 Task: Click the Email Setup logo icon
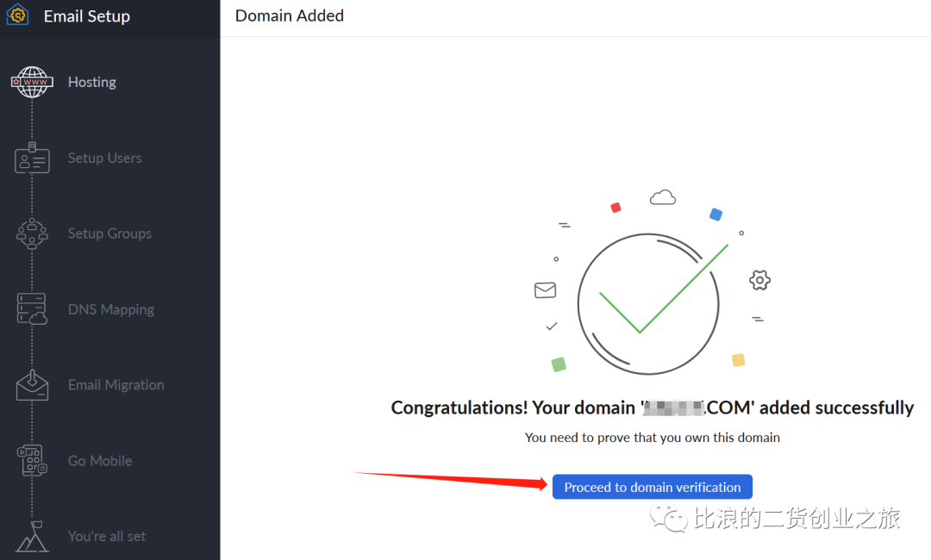17,16
